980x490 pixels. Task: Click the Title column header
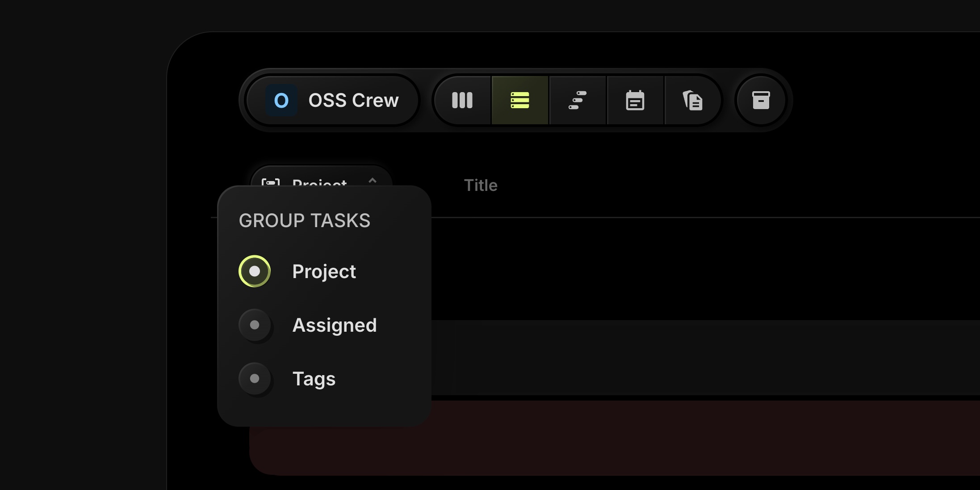click(x=481, y=185)
